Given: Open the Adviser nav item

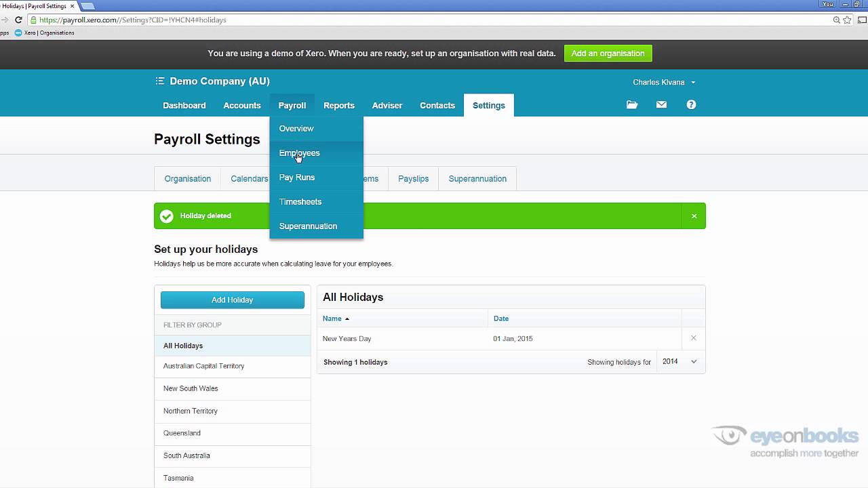Looking at the screenshot, I should click(x=387, y=106).
